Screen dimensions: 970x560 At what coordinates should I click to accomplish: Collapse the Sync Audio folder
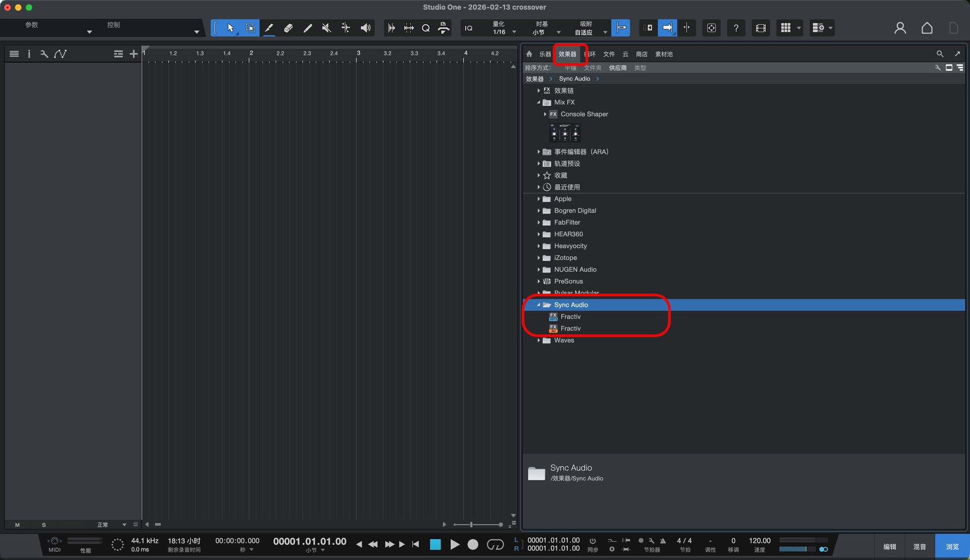coord(539,305)
